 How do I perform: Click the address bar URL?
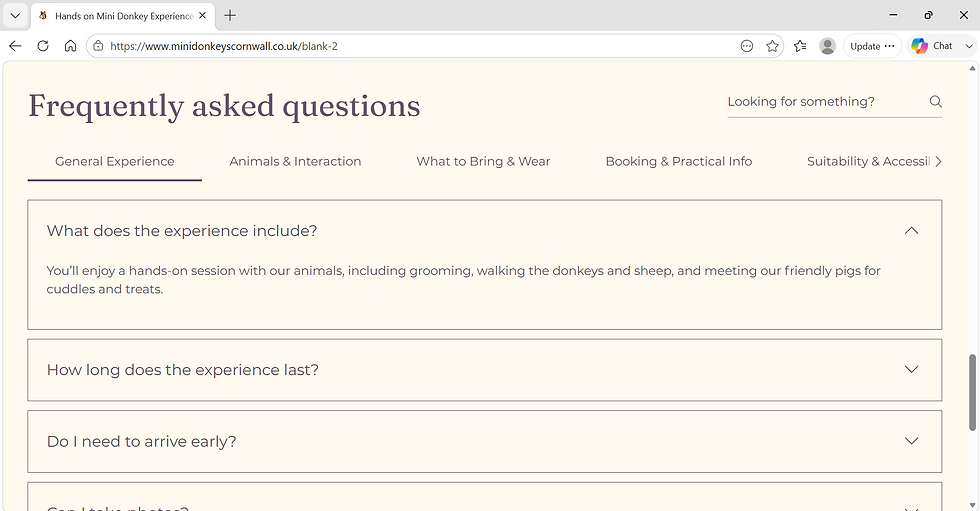(224, 46)
